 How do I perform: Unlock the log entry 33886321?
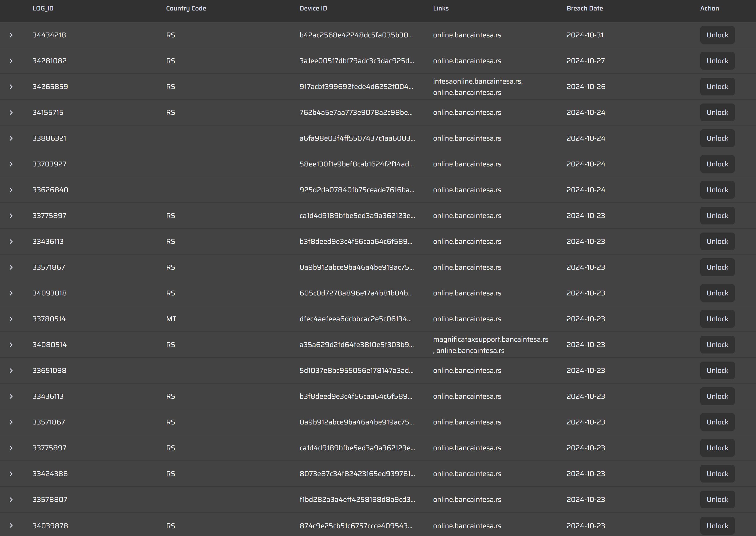point(717,138)
